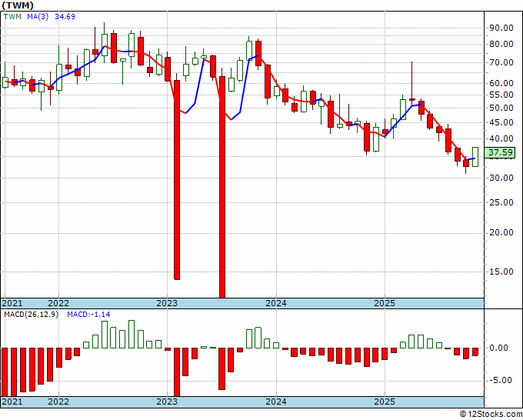Click the 2023 label on MACD time axis
The image size is (523, 420).
click(x=167, y=402)
